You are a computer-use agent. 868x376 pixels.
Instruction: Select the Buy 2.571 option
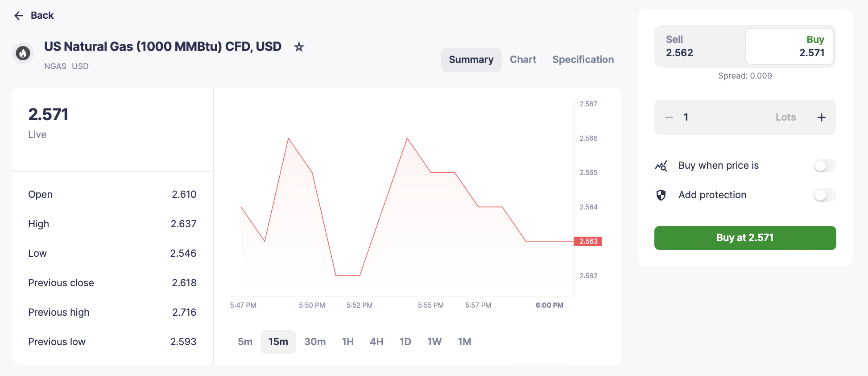coord(789,46)
